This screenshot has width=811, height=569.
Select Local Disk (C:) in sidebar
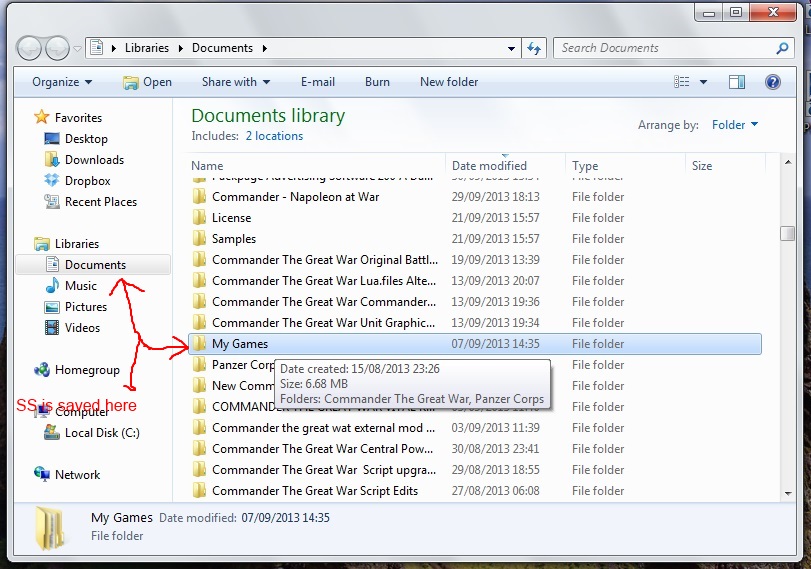pos(92,432)
